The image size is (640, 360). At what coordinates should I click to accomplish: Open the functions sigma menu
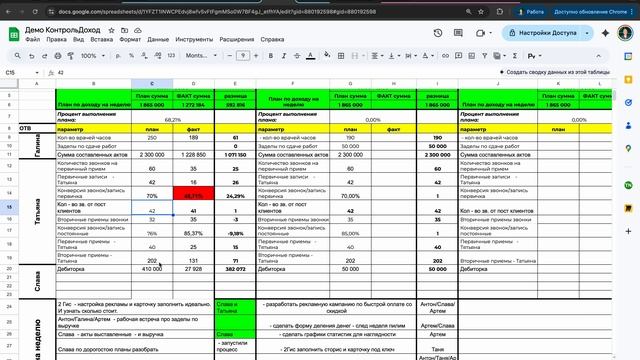[515, 56]
